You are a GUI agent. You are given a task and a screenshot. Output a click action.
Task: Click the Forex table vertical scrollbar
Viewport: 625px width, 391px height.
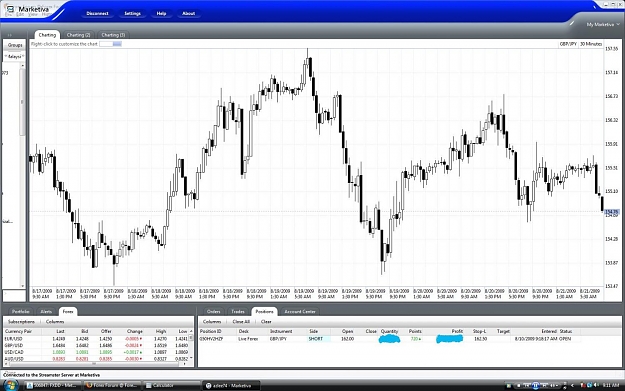point(191,345)
